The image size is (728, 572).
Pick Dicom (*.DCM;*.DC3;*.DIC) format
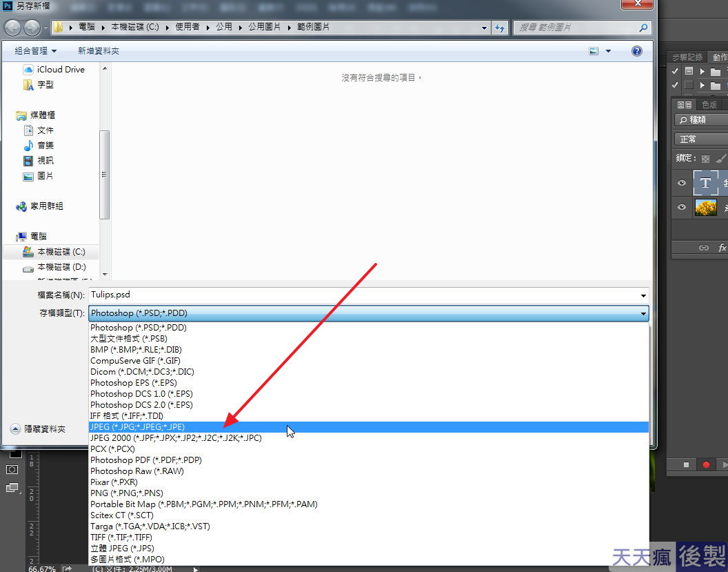click(369, 372)
